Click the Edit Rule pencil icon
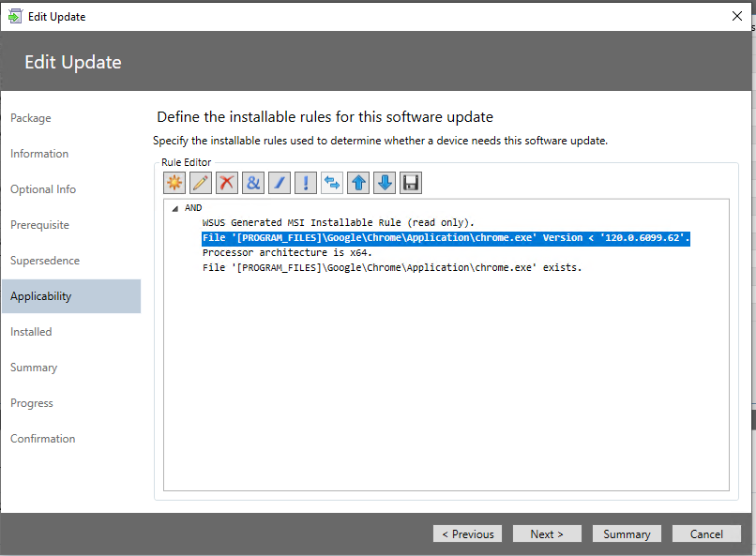Image resolution: width=756 pixels, height=556 pixels. 201,183
